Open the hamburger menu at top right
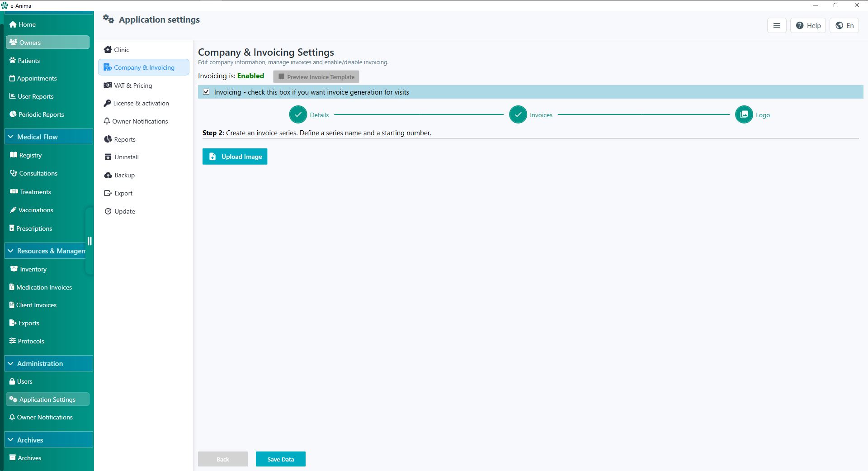Viewport: 868px width, 471px height. (x=777, y=25)
